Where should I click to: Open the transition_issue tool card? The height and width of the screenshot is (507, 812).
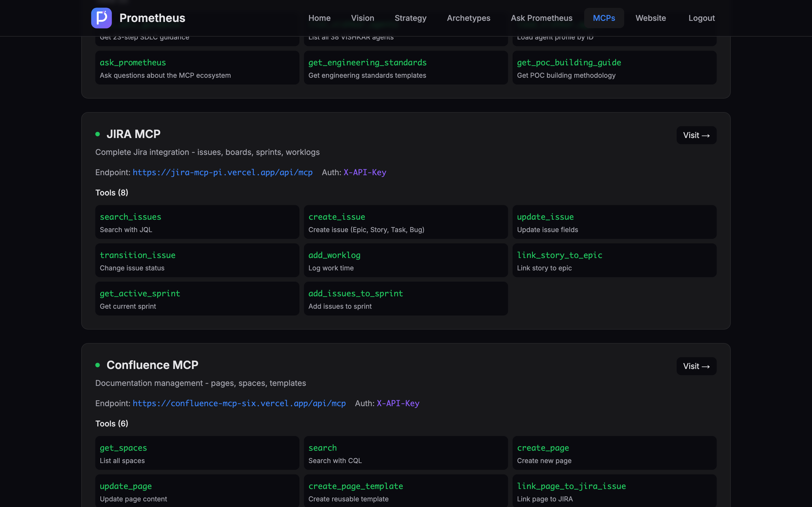pos(197,260)
